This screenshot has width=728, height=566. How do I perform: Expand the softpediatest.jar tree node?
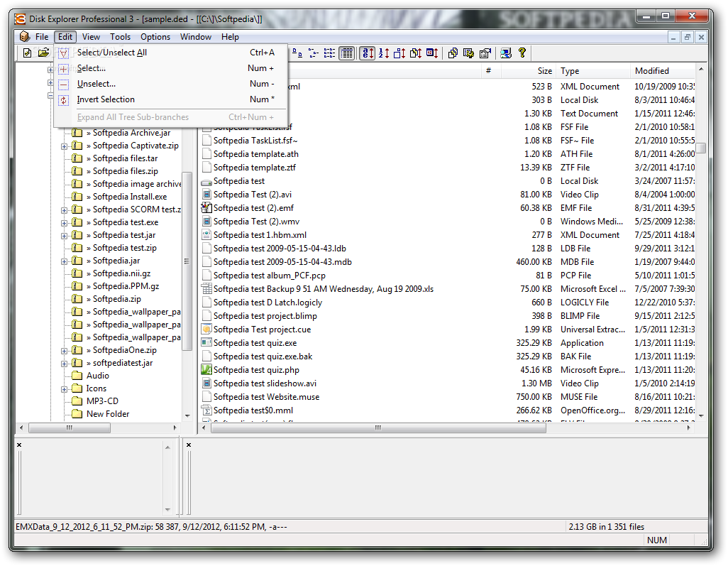pos(64,364)
